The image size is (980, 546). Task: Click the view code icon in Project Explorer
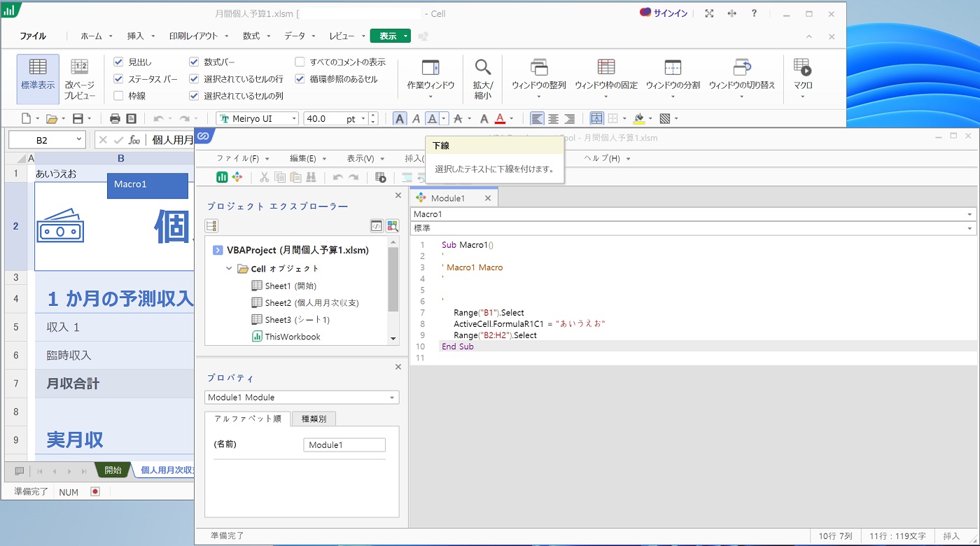[x=377, y=225]
